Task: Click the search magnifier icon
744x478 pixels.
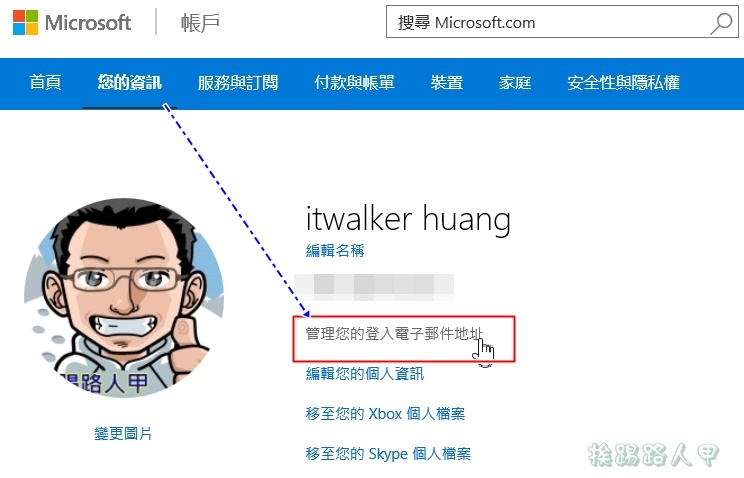Action: (x=721, y=23)
